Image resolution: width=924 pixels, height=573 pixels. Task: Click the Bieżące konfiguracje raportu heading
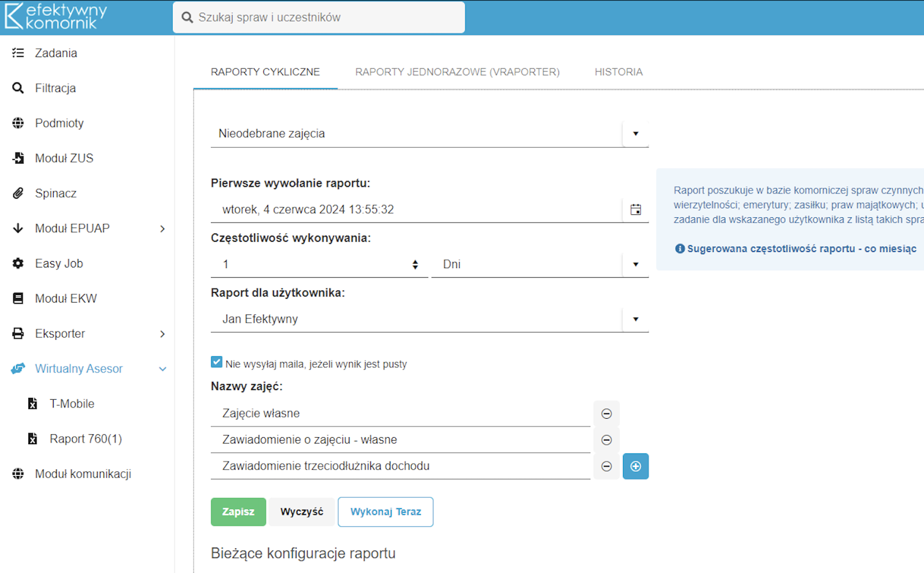tap(303, 553)
